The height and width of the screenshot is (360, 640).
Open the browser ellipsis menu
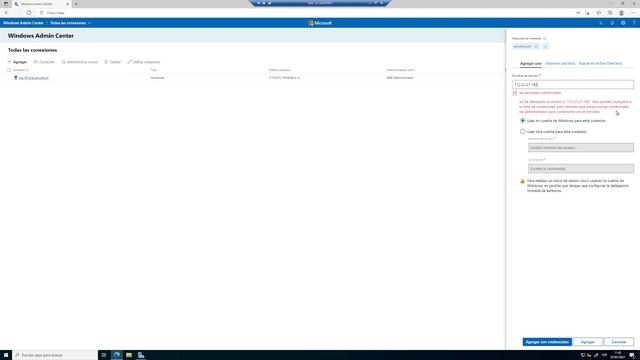pos(633,13)
